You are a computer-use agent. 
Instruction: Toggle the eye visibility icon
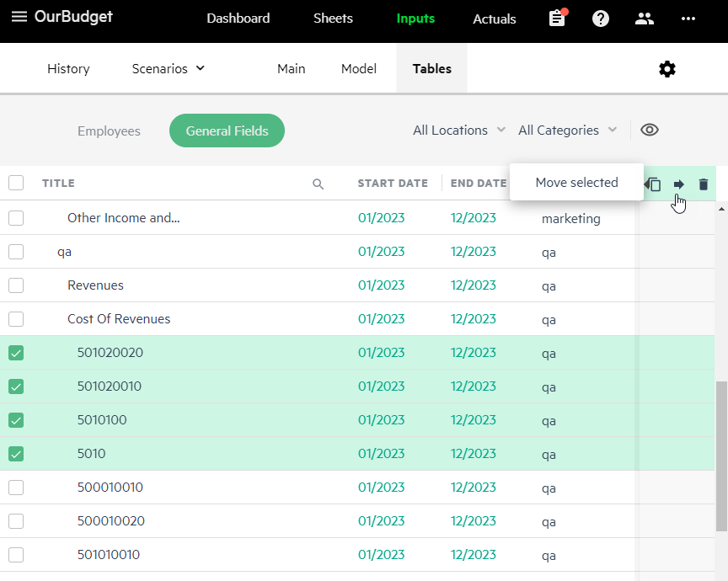(650, 130)
